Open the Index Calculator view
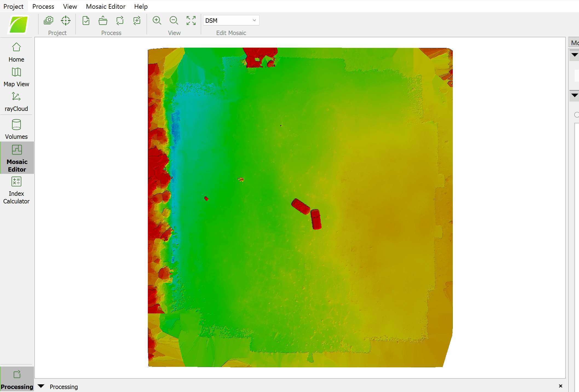Screen dimensions: 579x392 click(x=16, y=190)
